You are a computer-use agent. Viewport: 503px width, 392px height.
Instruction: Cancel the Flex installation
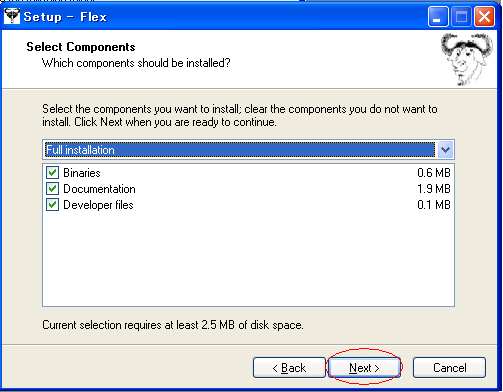[x=449, y=368]
